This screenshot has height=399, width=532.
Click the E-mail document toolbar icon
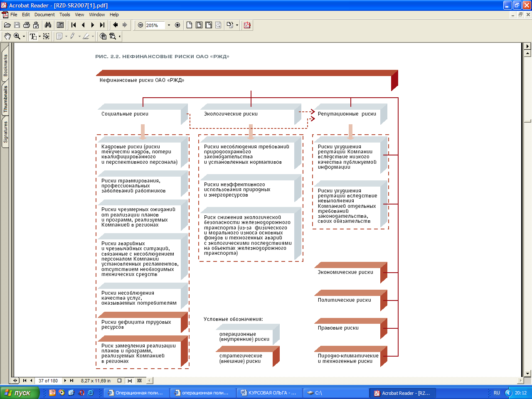(x=36, y=25)
